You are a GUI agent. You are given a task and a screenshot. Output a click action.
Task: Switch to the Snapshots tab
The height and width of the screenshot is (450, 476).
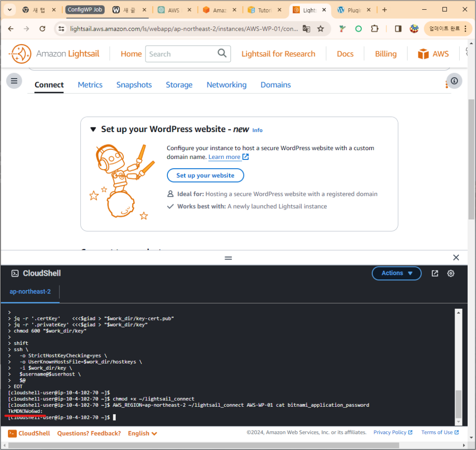point(134,85)
